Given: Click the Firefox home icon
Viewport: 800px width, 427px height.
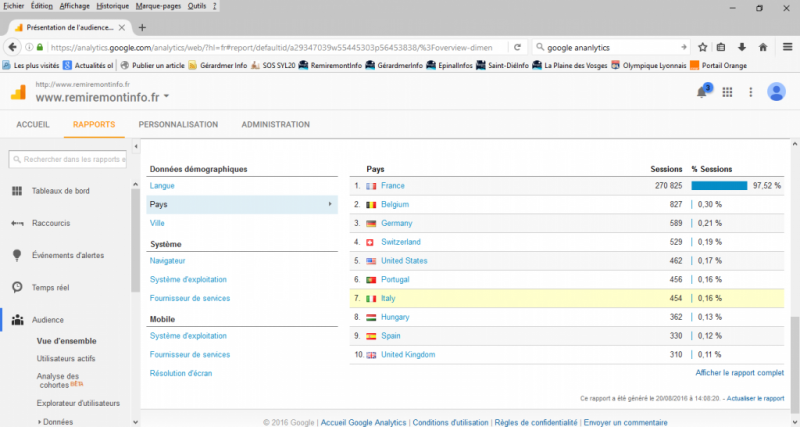Looking at the screenshot, I should coord(763,47).
